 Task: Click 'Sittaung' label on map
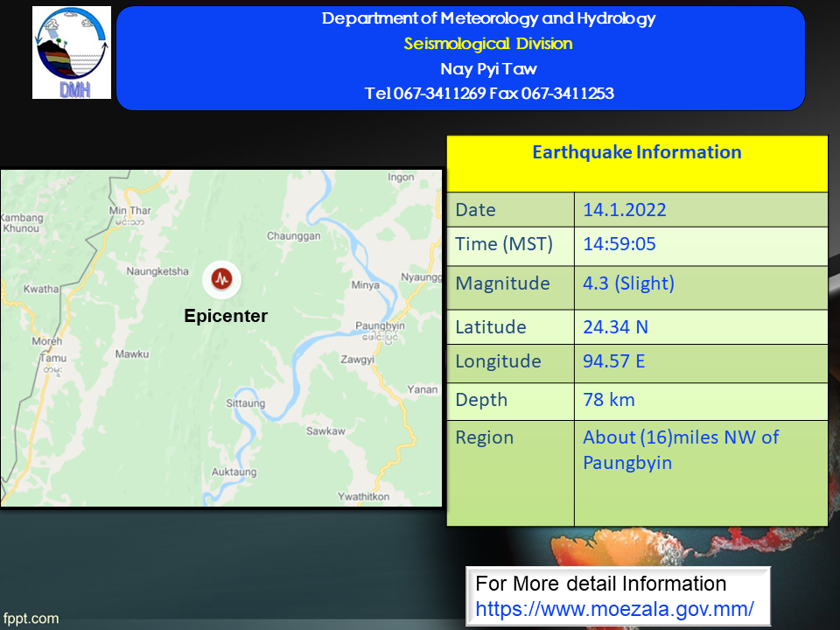245,402
